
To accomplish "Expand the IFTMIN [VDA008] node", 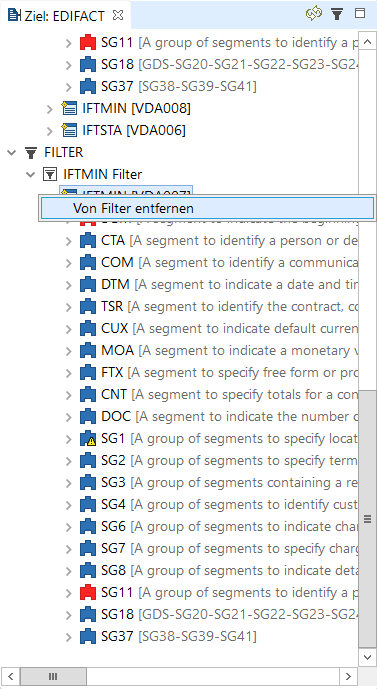I will (x=50, y=109).
